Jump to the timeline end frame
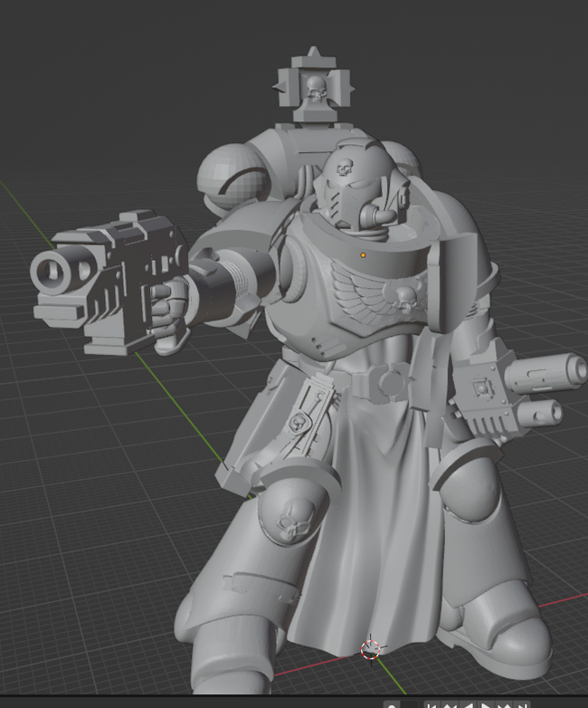This screenshot has height=708, width=588. click(x=522, y=706)
